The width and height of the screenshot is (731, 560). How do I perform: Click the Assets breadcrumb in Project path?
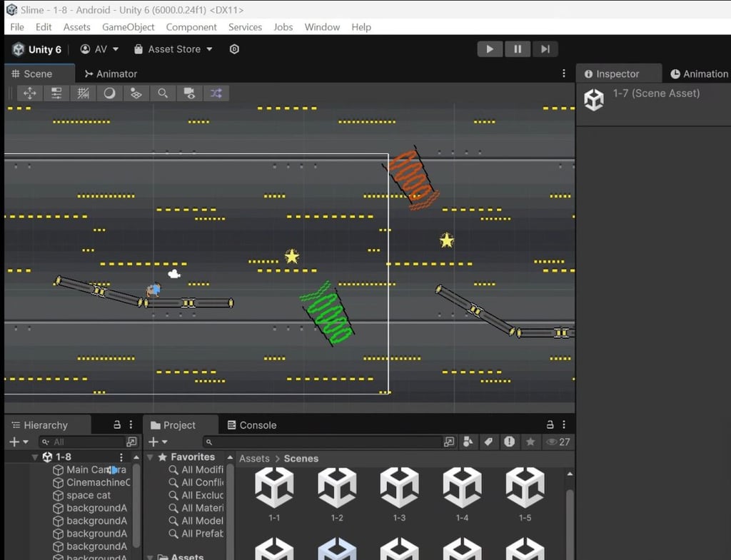pyautogui.click(x=254, y=459)
